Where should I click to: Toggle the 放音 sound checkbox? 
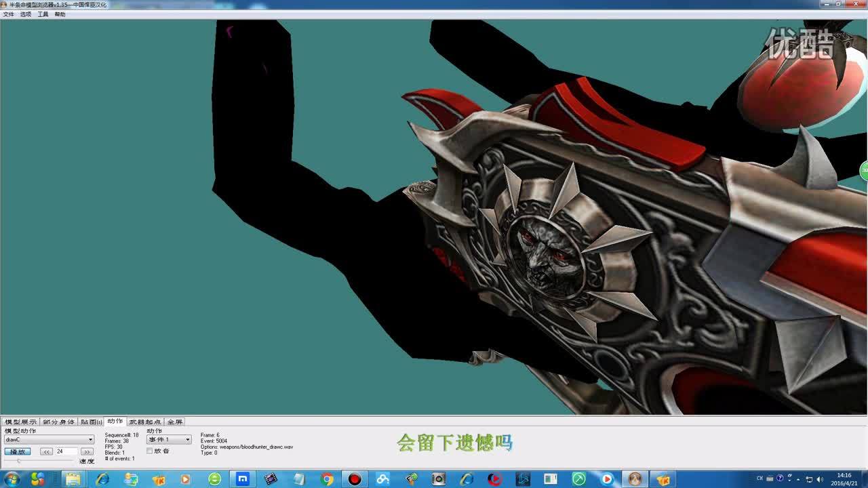click(149, 451)
